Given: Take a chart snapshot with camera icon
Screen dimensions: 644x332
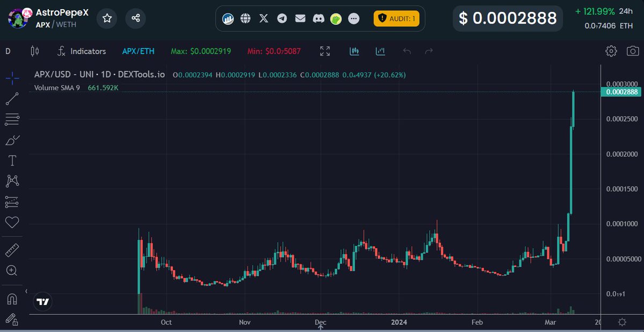Looking at the screenshot, I should [x=633, y=52].
